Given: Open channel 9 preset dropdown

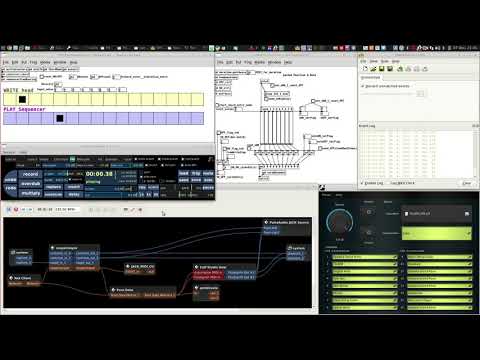Looking at the screenshot, I should point(440,257).
